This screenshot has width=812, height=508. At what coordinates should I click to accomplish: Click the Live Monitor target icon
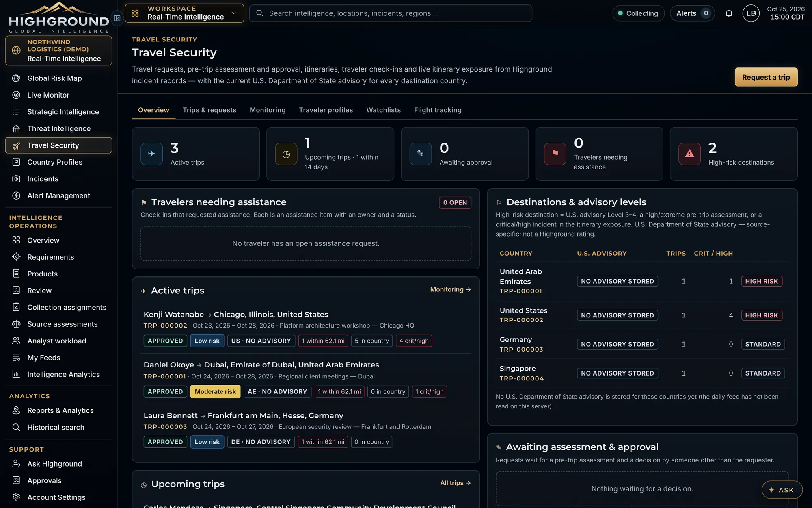point(16,95)
